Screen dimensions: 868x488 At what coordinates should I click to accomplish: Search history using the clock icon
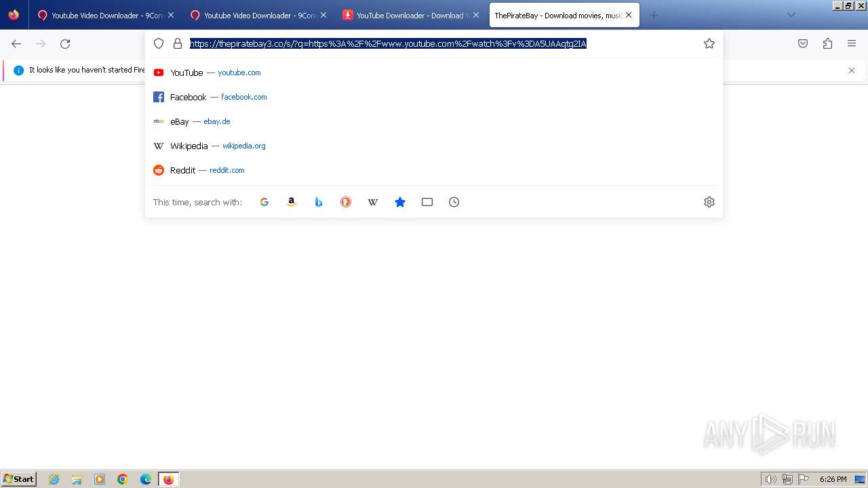pyautogui.click(x=454, y=202)
